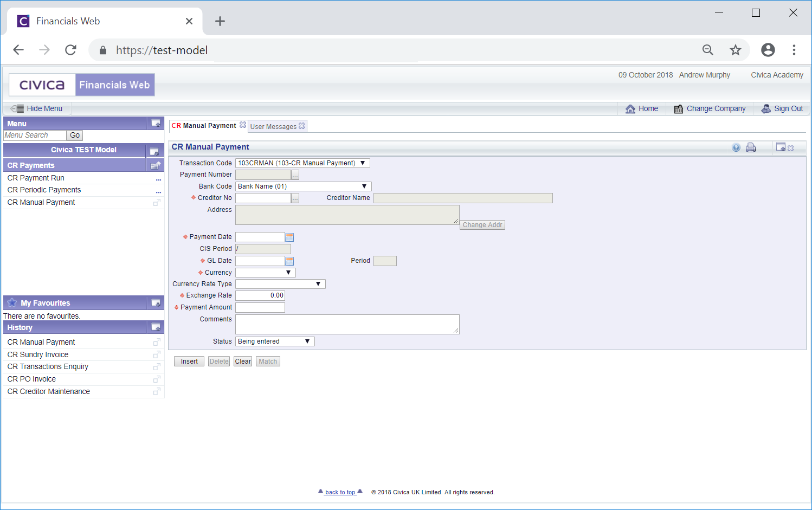Click the browser bookmark star icon
The height and width of the screenshot is (510, 812).
click(735, 50)
